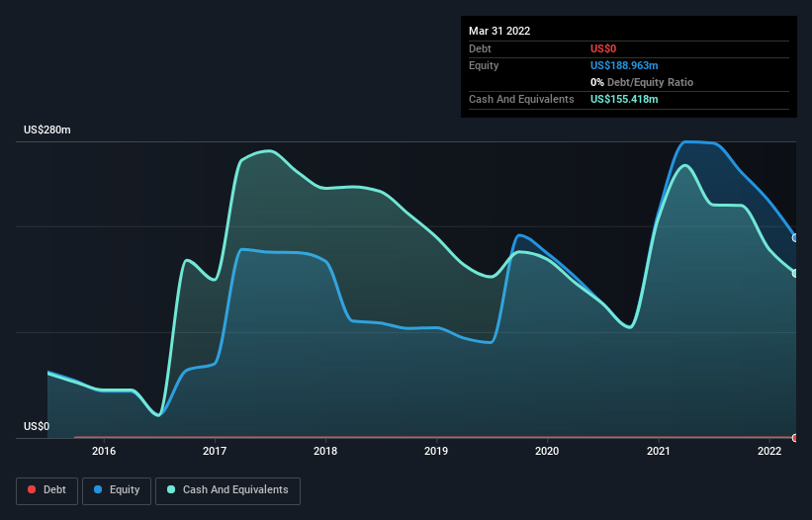The width and height of the screenshot is (812, 520).
Task: Click the US$280m y-axis label
Action: click(x=47, y=130)
